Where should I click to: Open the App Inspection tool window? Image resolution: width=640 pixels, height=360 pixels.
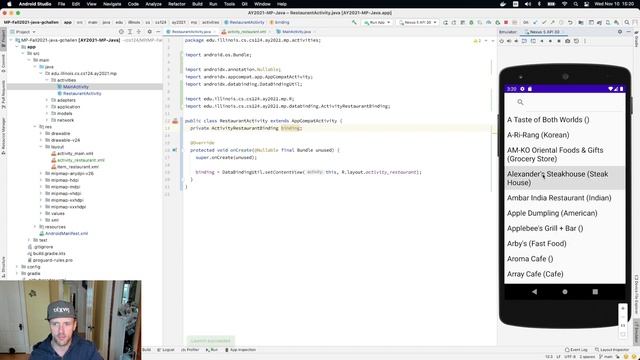coord(240,350)
